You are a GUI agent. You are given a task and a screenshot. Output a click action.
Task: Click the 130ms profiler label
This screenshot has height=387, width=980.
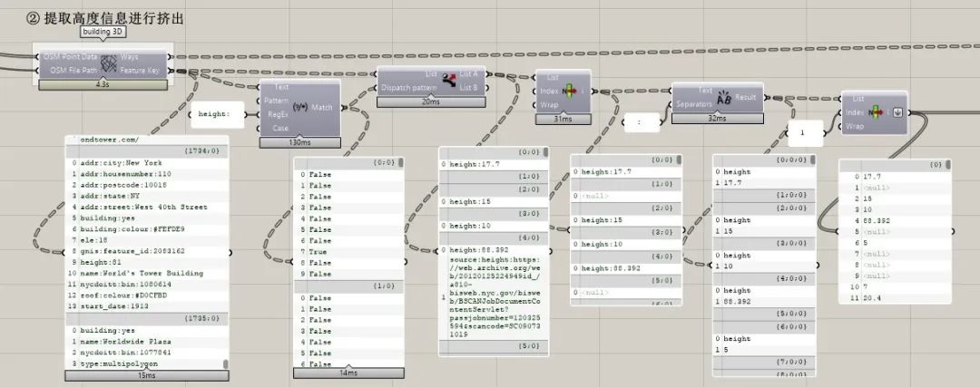pyautogui.click(x=300, y=142)
